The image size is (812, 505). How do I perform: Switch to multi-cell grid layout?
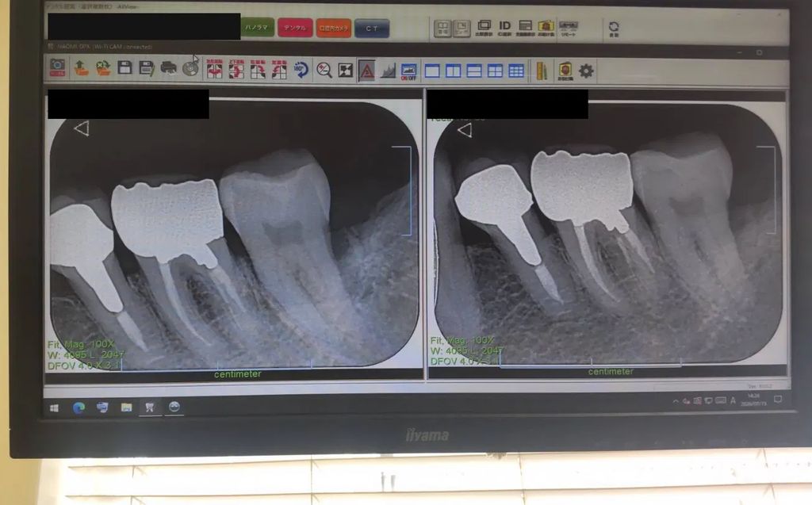click(516, 71)
